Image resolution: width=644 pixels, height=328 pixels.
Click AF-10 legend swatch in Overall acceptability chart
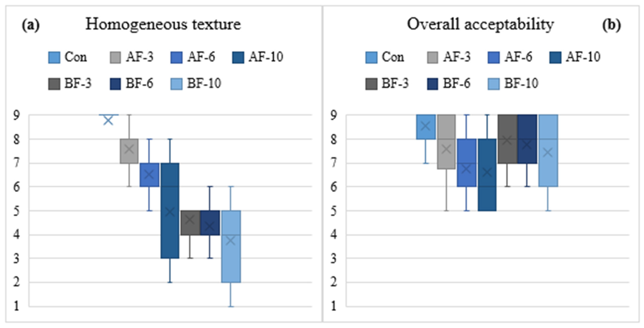556,57
